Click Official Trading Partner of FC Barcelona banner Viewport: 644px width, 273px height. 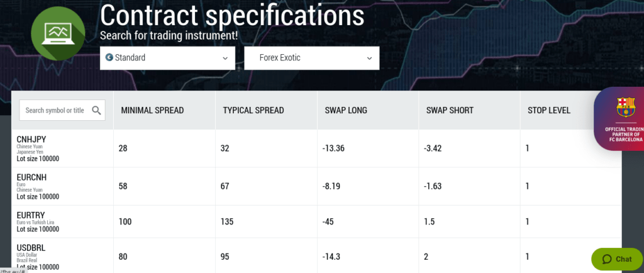coord(619,119)
